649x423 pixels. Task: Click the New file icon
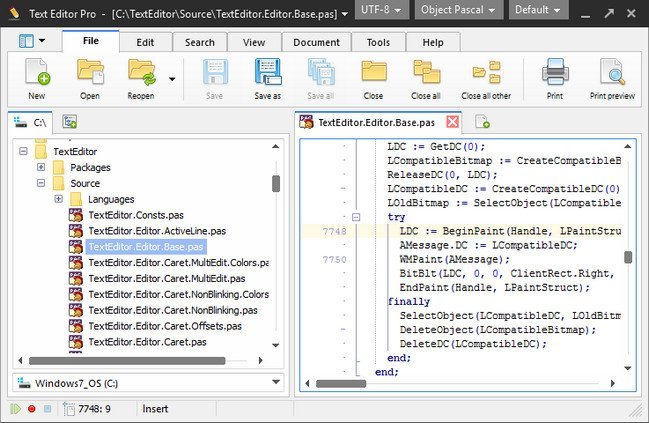37,74
